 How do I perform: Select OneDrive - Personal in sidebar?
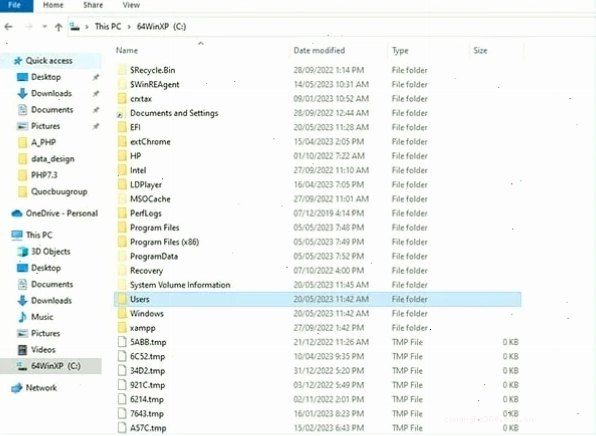[62, 213]
